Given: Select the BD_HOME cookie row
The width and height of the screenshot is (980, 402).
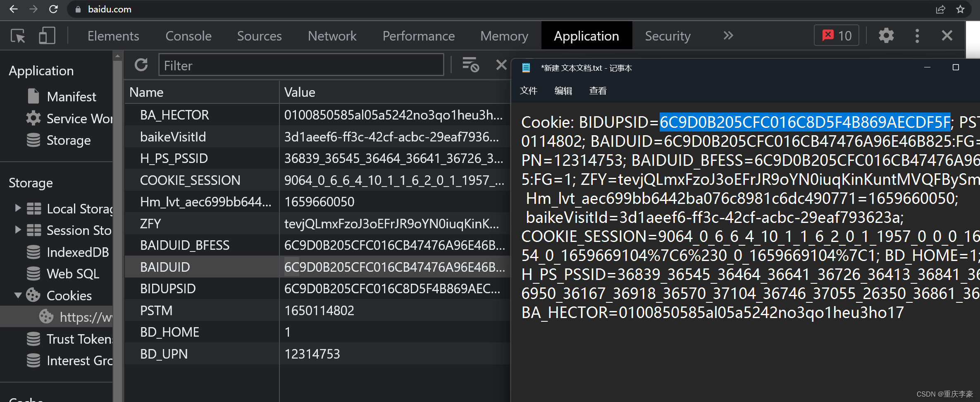Looking at the screenshot, I should (317, 332).
